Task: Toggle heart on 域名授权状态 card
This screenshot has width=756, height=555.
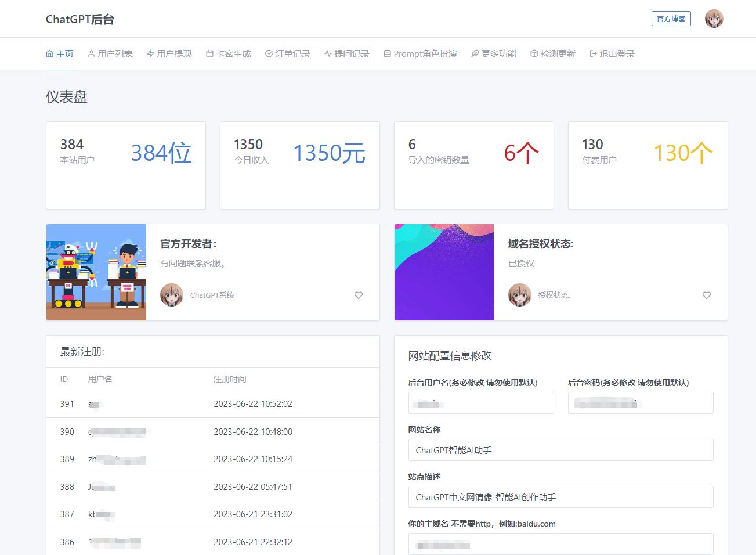Action: point(706,295)
